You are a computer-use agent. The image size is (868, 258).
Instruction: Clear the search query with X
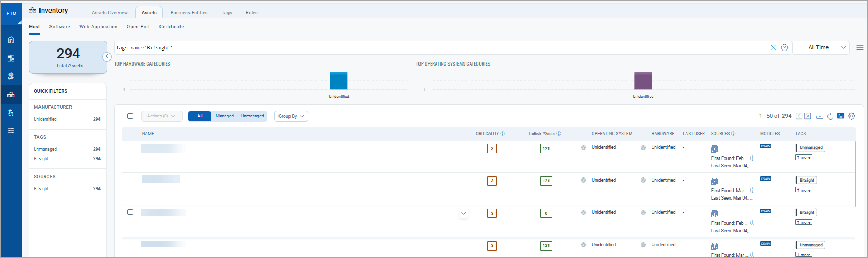[773, 48]
